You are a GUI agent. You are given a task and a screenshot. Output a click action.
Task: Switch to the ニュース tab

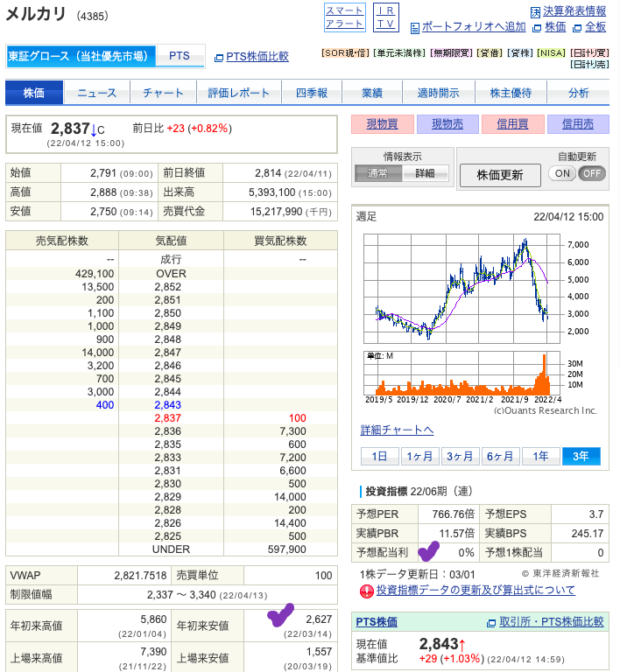(x=97, y=93)
